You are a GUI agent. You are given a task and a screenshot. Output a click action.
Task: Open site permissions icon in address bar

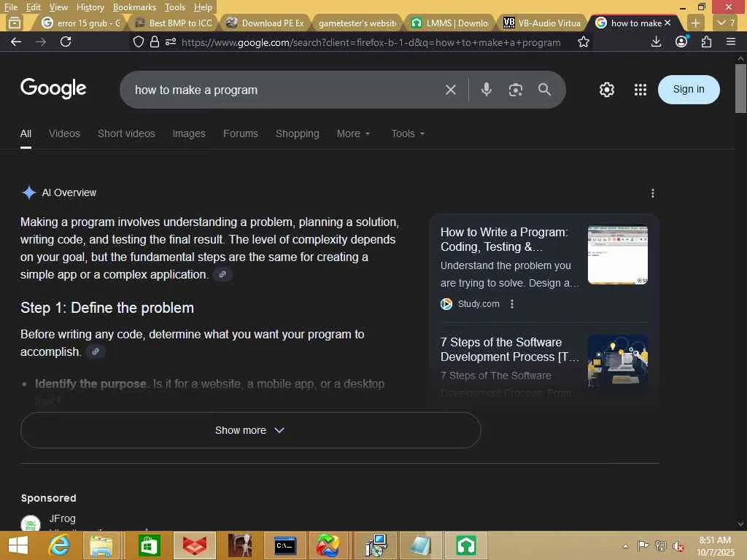click(171, 42)
